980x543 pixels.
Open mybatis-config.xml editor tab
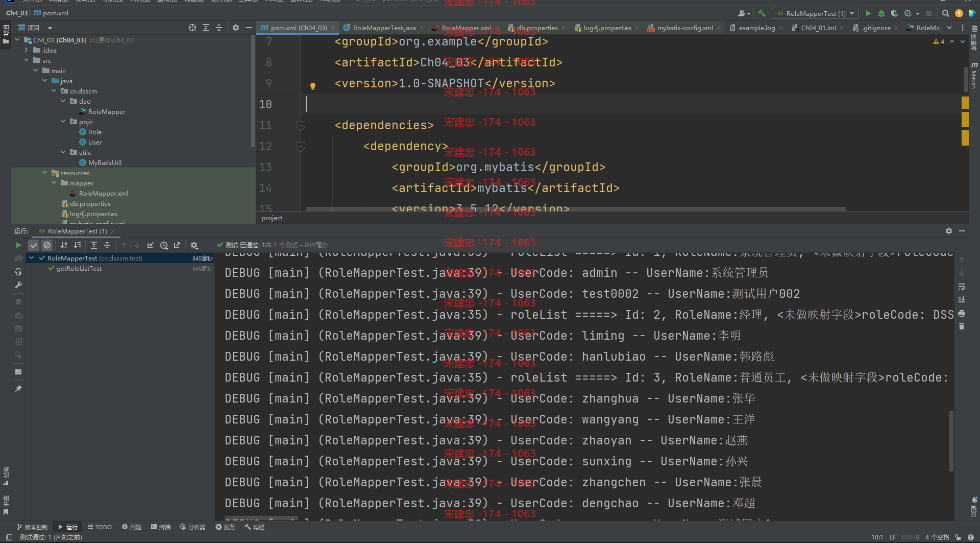point(685,28)
